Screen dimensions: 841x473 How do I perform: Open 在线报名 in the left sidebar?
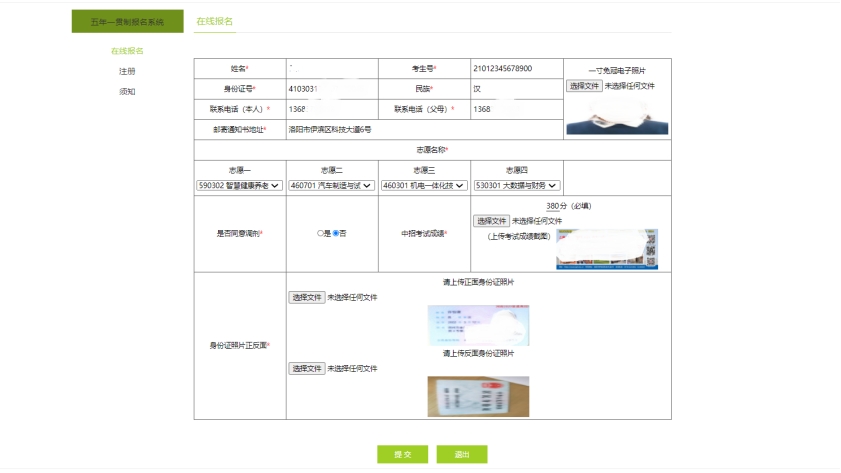[127, 51]
